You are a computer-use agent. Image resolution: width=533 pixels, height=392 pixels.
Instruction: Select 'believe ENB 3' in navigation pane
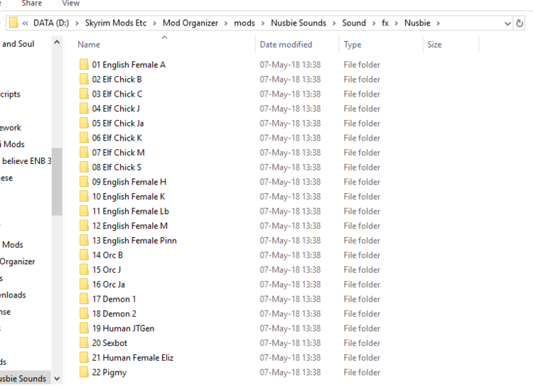[x=26, y=160]
